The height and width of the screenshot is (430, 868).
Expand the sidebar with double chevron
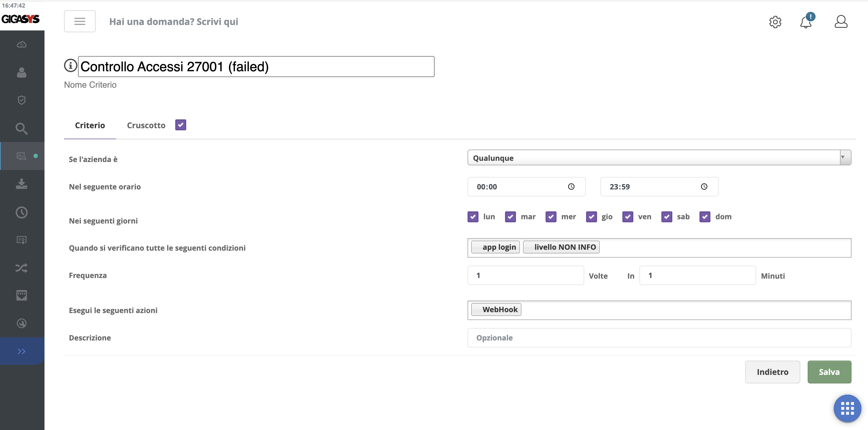22,351
